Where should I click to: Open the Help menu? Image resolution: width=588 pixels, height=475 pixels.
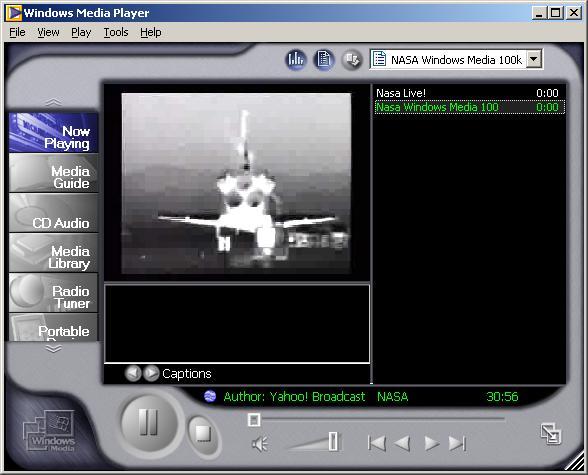[x=151, y=33]
